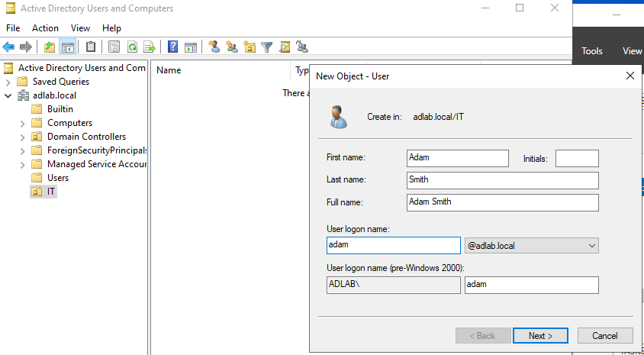This screenshot has height=355, width=644.
Task: Click the Users folder icon in the tree
Action: (x=37, y=177)
